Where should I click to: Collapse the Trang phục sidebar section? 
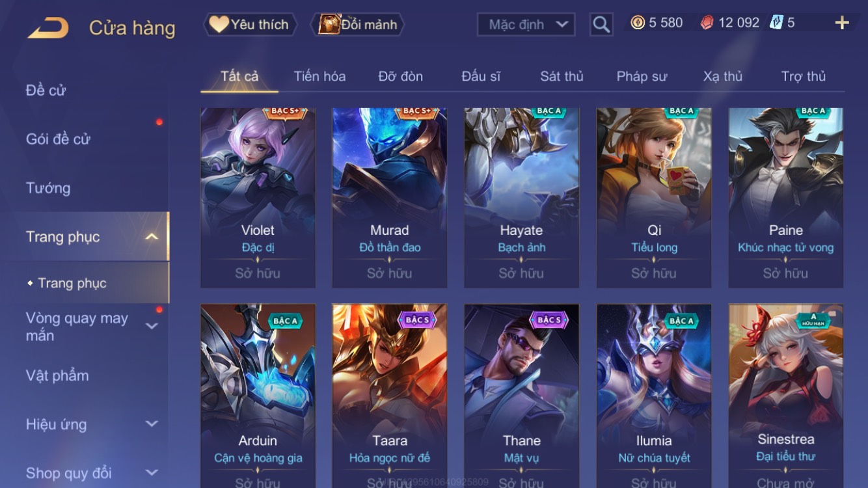pyautogui.click(x=151, y=237)
